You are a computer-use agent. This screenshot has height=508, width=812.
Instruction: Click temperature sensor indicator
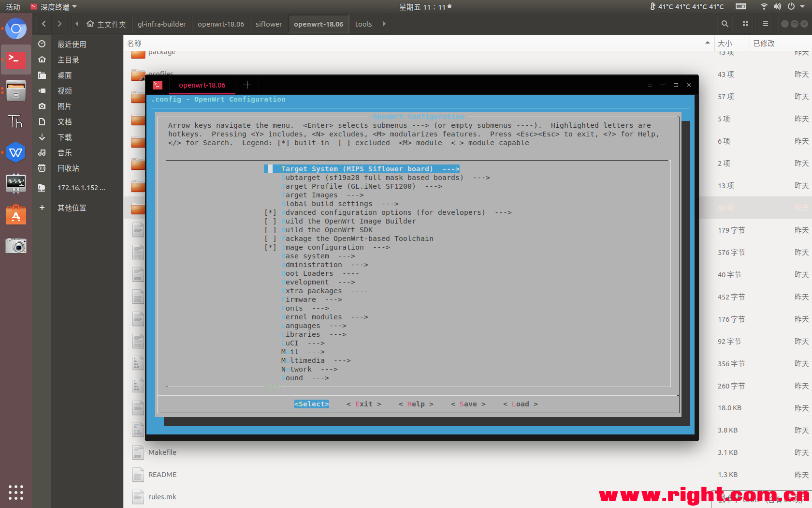[687, 7]
